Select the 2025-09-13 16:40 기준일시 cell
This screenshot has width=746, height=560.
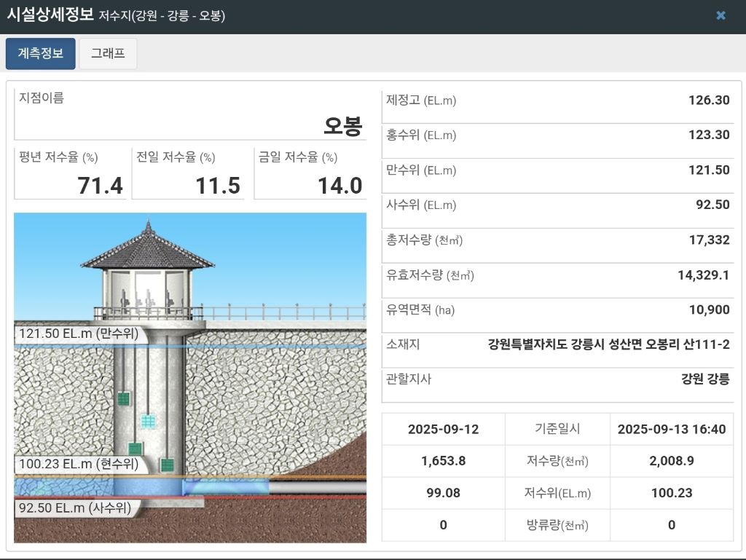point(671,429)
